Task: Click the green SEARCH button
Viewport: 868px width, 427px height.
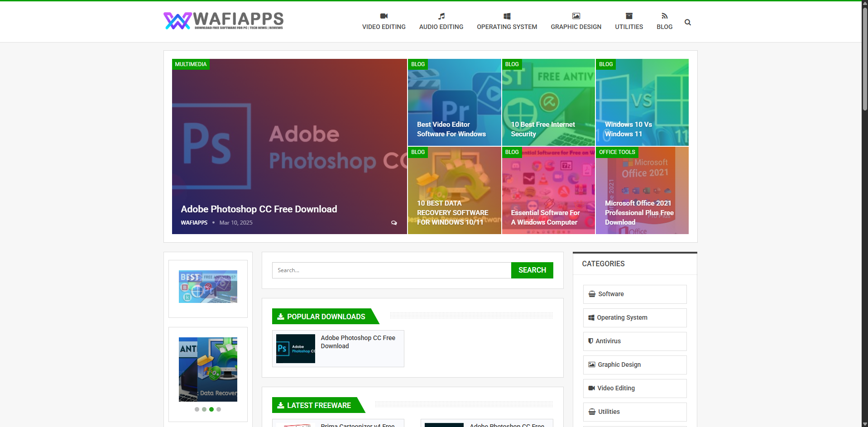Action: 532,270
